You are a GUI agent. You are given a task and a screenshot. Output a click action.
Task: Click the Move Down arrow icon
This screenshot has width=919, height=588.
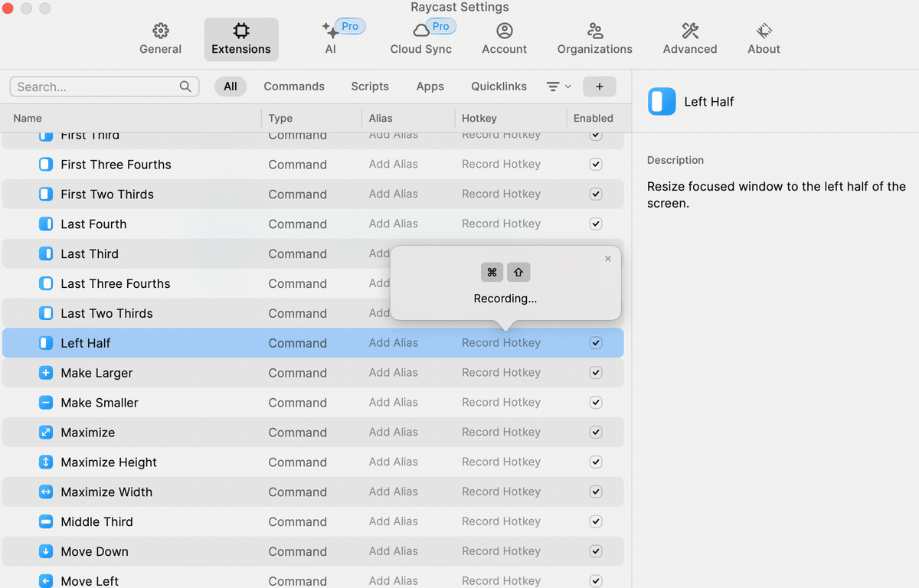pos(46,552)
